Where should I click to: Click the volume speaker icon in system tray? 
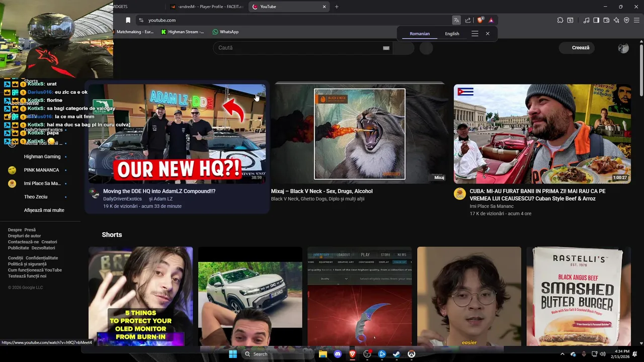(603, 354)
